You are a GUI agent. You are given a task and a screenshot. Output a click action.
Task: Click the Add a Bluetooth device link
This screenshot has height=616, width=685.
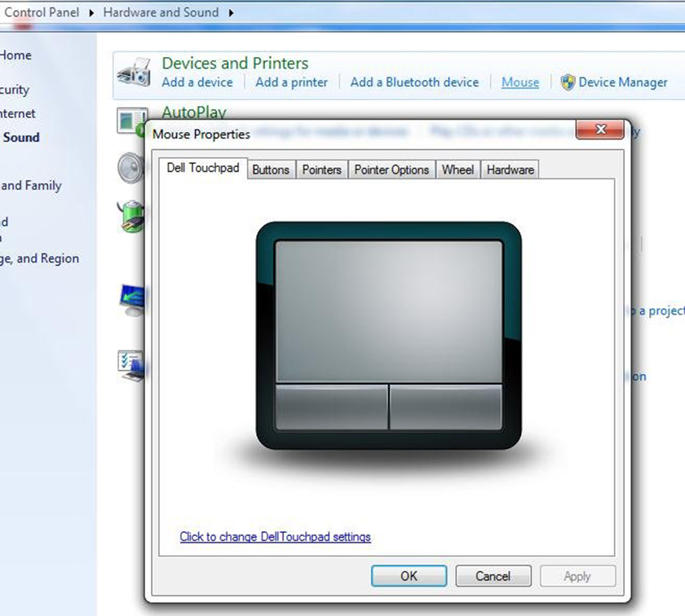(414, 82)
